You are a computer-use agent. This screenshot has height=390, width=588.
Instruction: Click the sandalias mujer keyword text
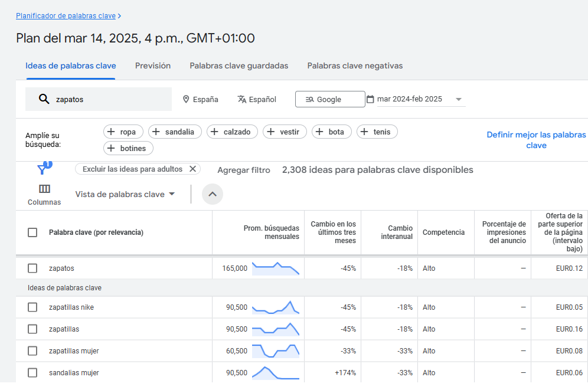point(74,373)
